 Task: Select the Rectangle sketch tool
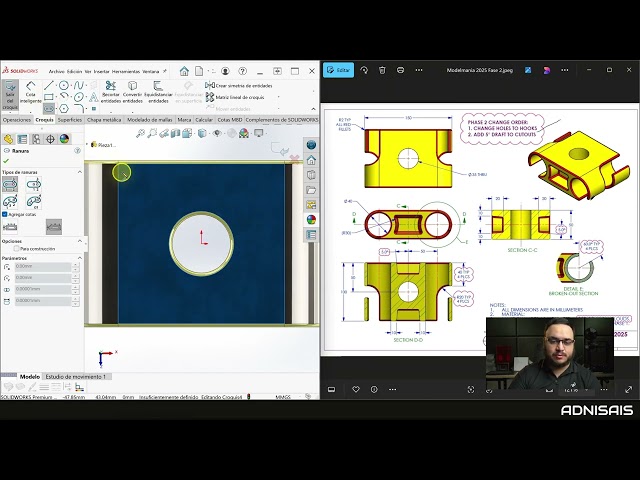49,97
